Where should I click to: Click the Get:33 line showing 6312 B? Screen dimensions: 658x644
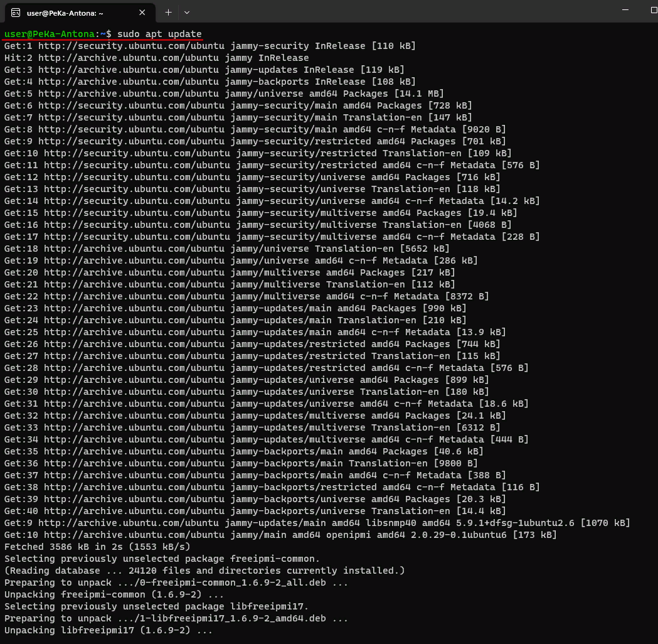[252, 427]
